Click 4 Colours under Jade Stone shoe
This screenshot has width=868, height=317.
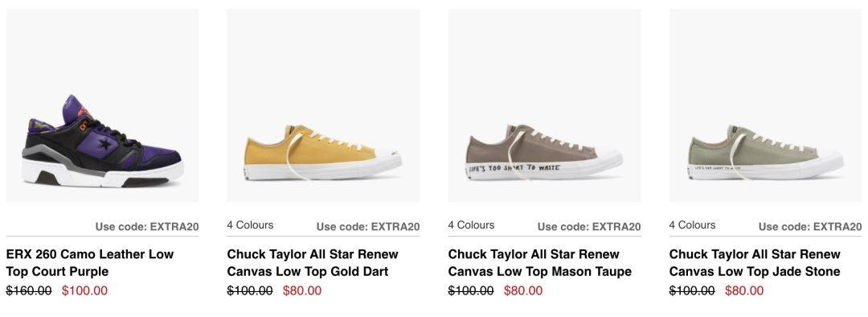(692, 225)
